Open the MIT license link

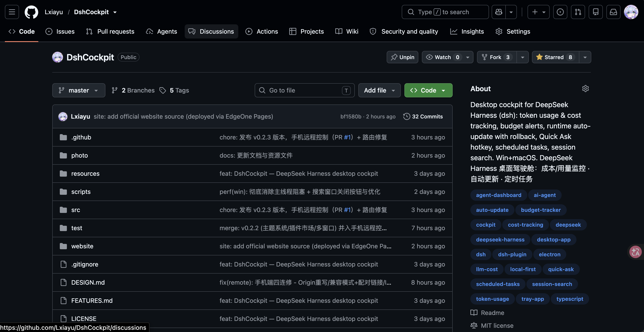[492, 326]
